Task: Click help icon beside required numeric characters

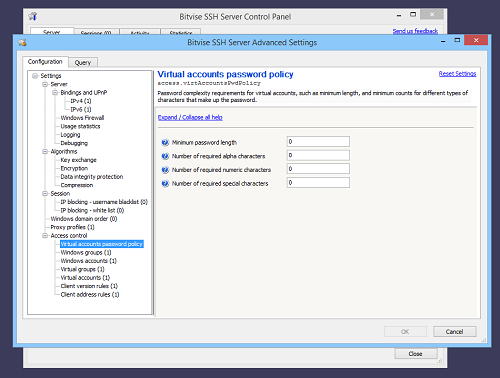Action: 165,170
